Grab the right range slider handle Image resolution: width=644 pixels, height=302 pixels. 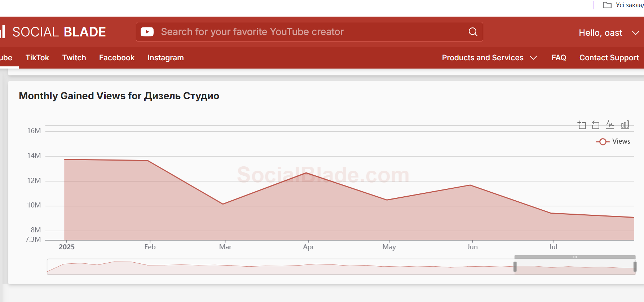(x=635, y=267)
